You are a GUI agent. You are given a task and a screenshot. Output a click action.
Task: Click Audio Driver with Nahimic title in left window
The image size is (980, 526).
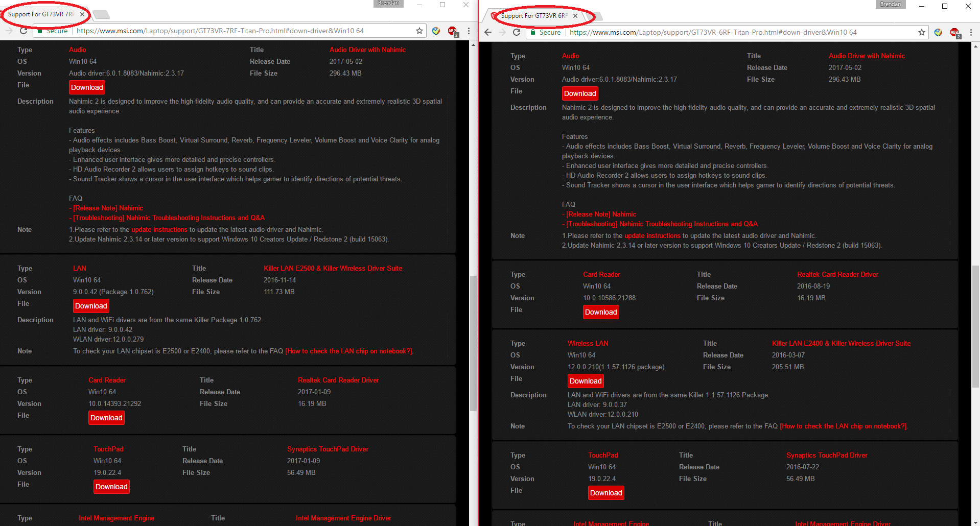click(367, 50)
